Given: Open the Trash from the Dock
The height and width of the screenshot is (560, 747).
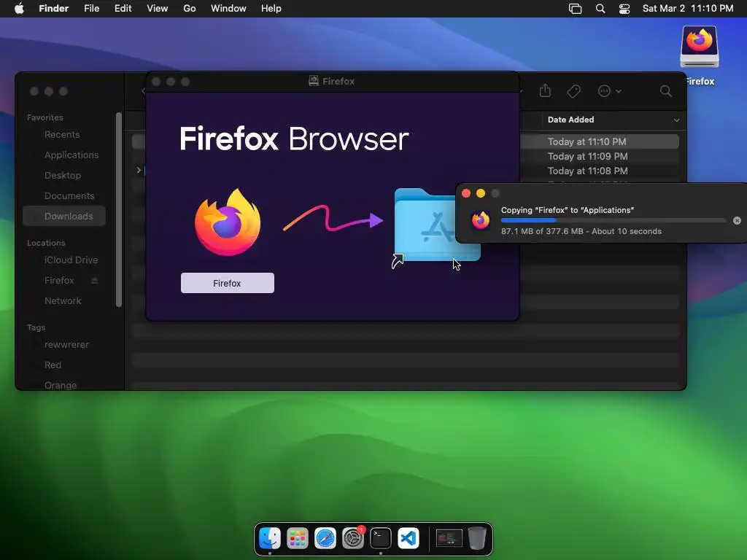Looking at the screenshot, I should 477,539.
